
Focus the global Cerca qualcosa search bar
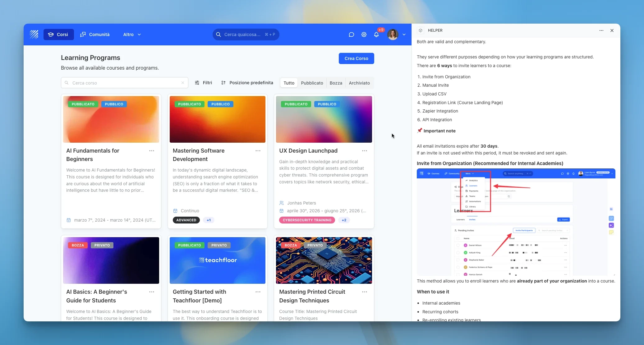point(246,34)
